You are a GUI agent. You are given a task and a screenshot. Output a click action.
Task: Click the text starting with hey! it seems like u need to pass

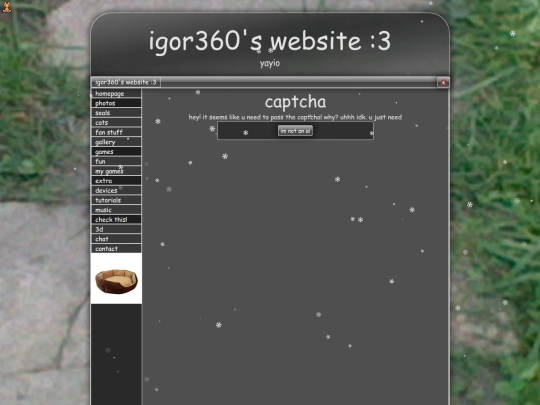coord(295,117)
